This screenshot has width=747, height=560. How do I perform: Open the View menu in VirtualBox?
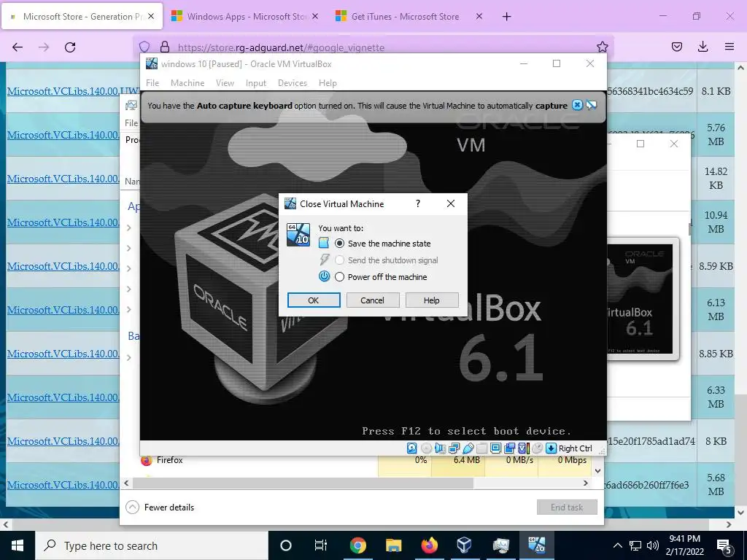(x=225, y=83)
